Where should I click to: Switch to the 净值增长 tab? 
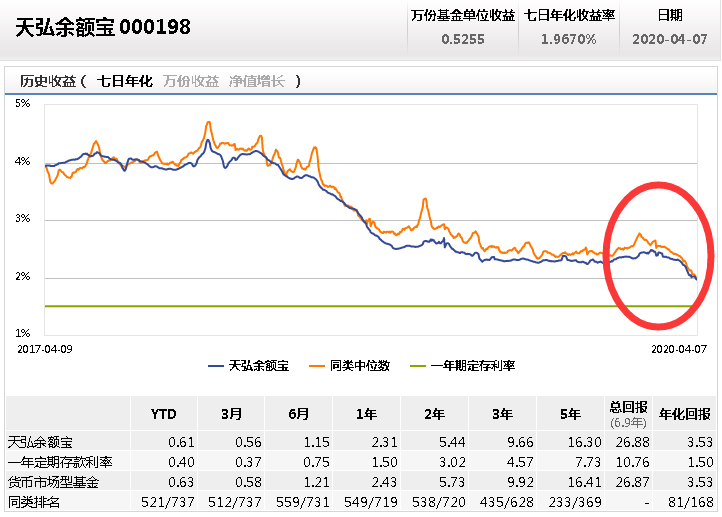257,81
